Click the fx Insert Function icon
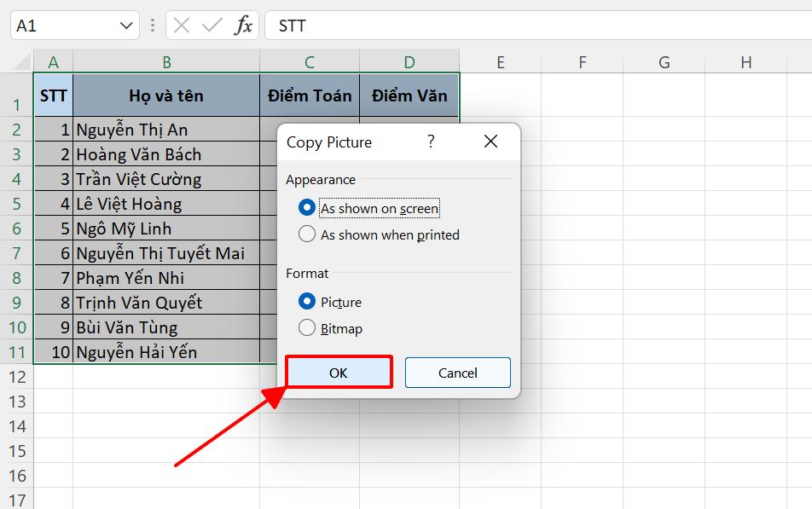 pyautogui.click(x=243, y=25)
